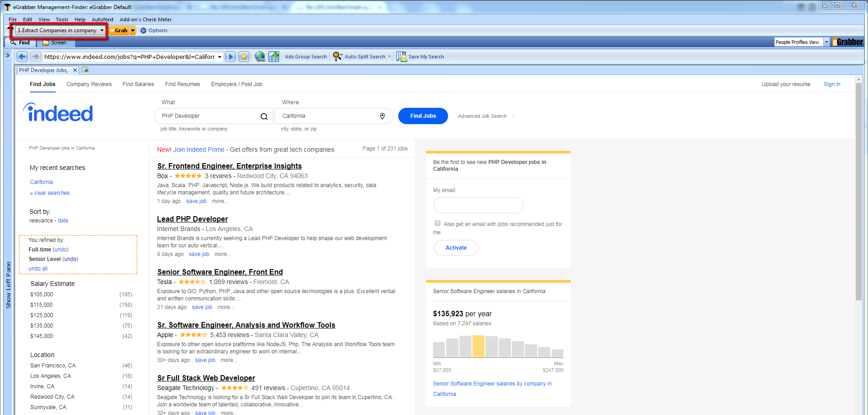Open the Tools menu
Viewport: 868px width, 415px height.
tap(62, 19)
